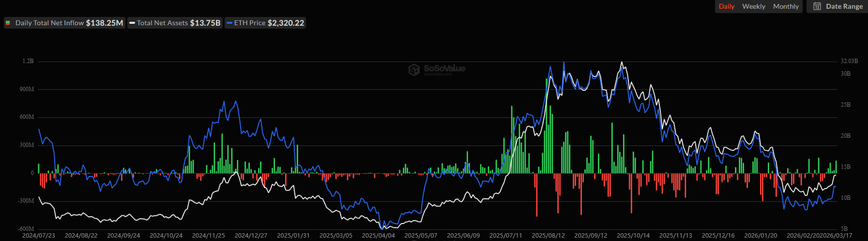Switch to the Monthly view
868x241 pixels.
coord(786,6)
